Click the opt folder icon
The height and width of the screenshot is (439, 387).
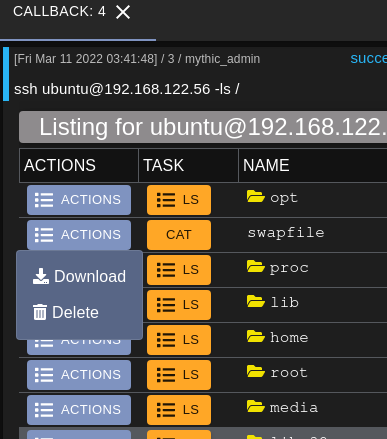[256, 196]
